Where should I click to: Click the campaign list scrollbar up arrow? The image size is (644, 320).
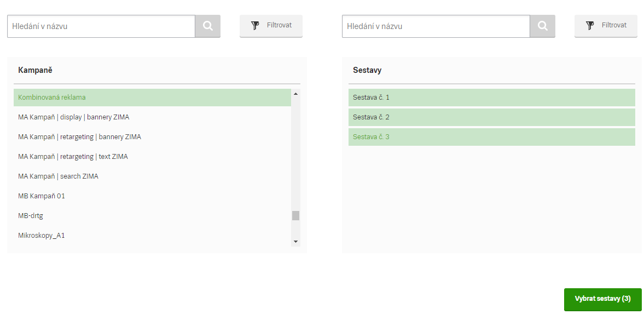point(295,94)
